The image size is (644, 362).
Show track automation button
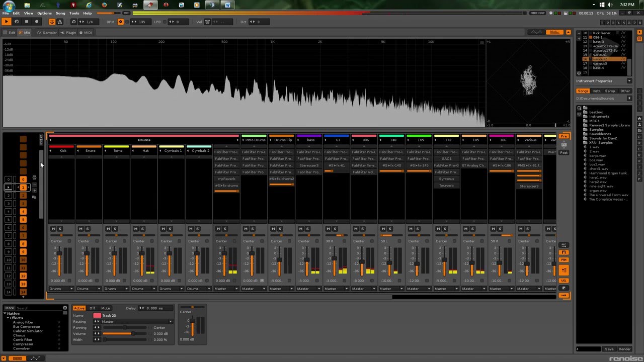35,358
